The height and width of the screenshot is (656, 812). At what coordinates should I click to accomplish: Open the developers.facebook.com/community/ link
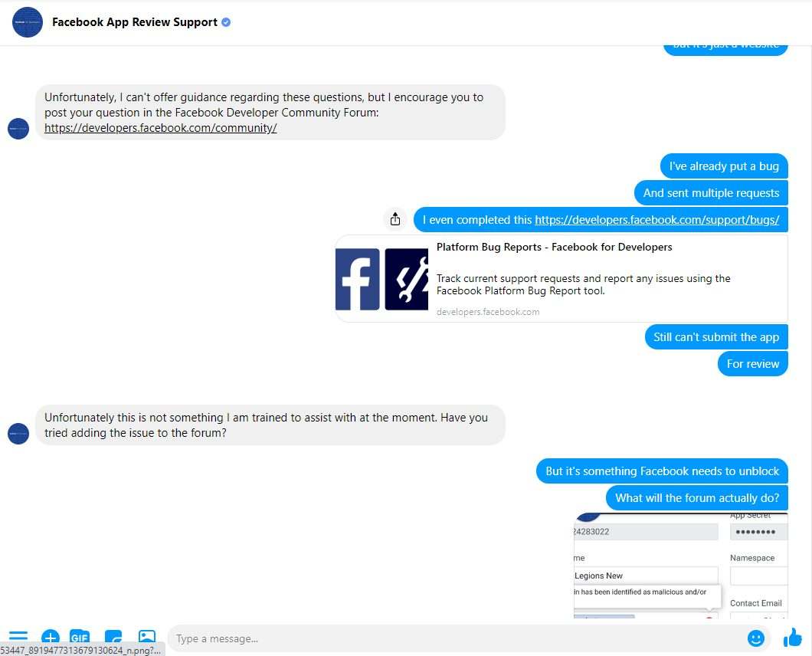click(160, 128)
